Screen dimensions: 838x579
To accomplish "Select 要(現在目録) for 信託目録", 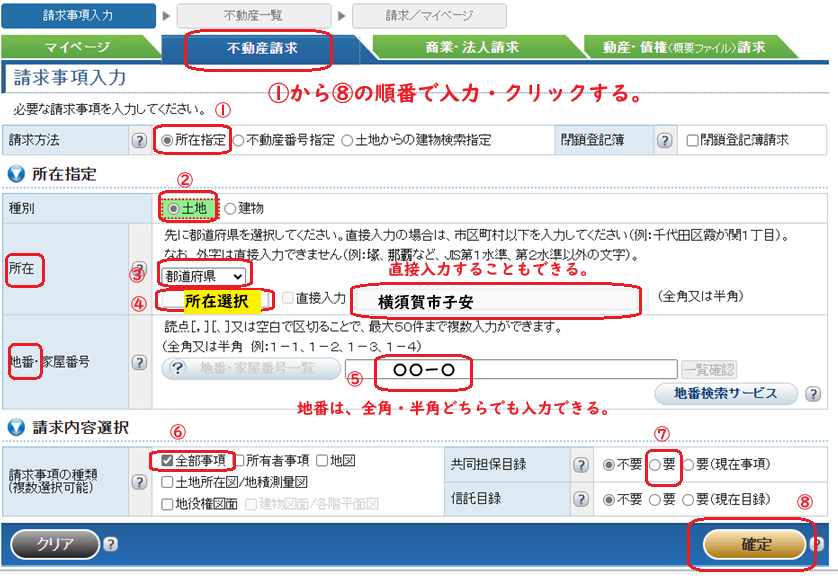I will tap(688, 500).
